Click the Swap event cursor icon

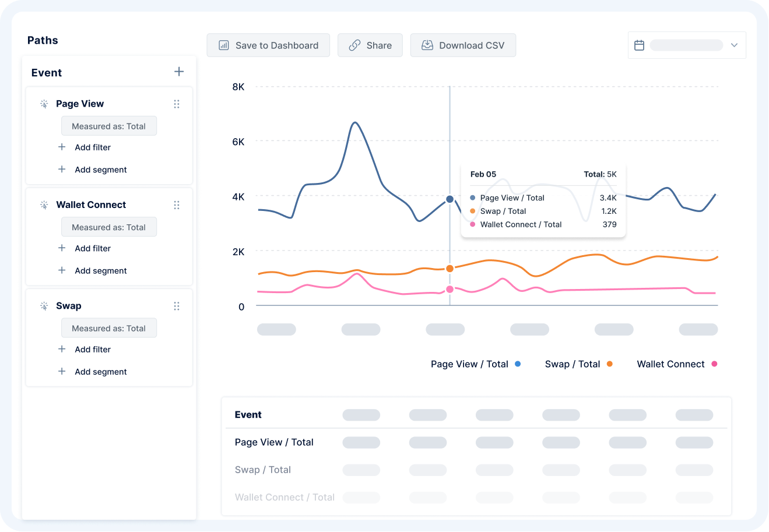[44, 306]
